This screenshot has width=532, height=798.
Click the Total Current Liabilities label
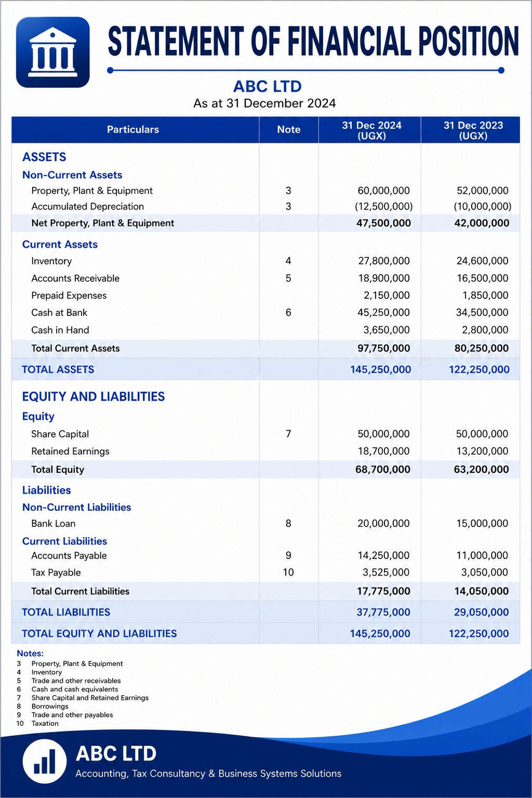[x=80, y=591]
